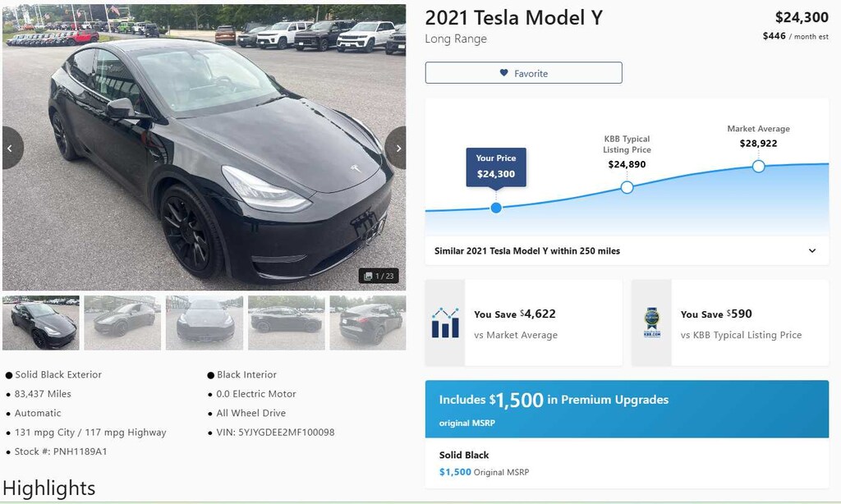This screenshot has width=841, height=504.
Task: Favorite this Tesla Model Y listing
Action: pos(523,73)
